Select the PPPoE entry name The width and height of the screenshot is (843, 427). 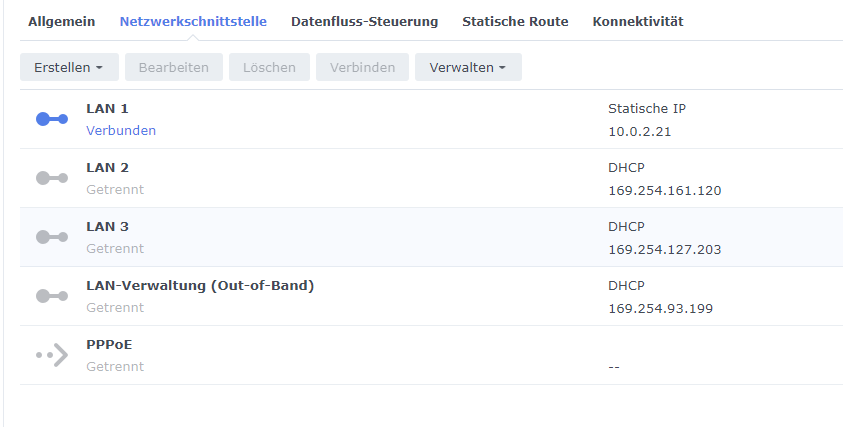click(x=109, y=344)
